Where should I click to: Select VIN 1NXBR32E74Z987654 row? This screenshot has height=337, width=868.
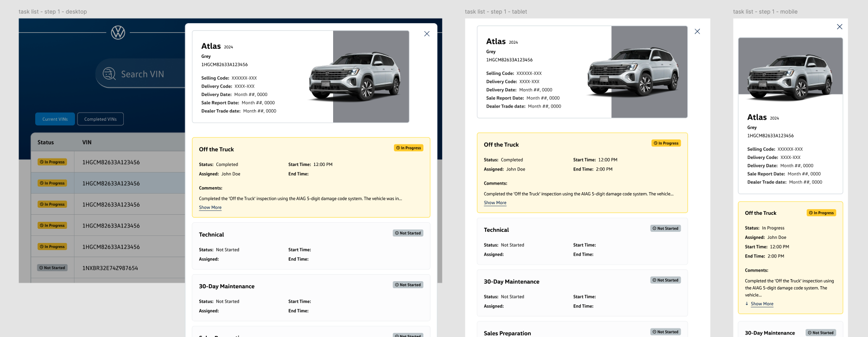click(108, 268)
